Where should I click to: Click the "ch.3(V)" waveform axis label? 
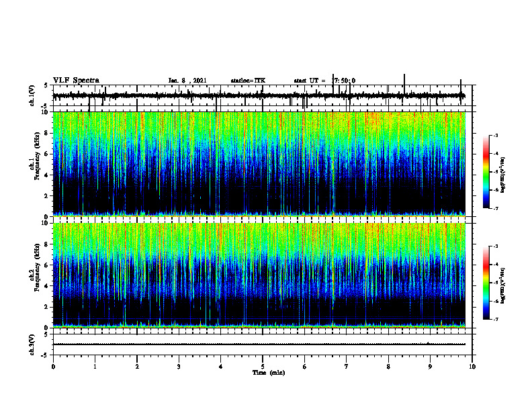32,345
